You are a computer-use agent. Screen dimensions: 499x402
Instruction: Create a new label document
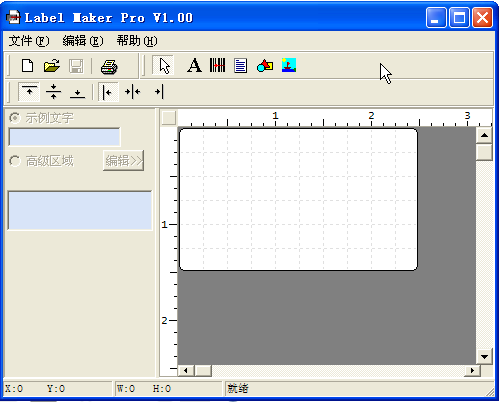[x=27, y=66]
